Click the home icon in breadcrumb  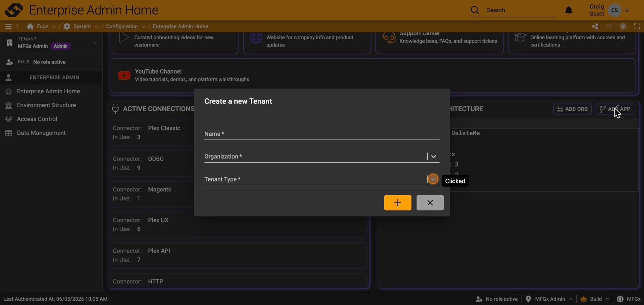(30, 26)
